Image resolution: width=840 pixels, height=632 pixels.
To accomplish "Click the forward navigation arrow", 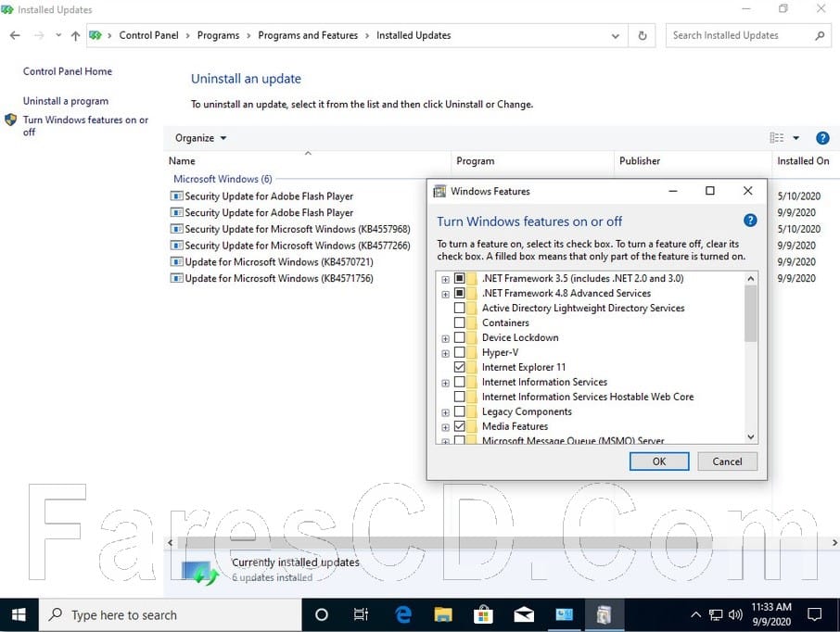I will point(39,35).
